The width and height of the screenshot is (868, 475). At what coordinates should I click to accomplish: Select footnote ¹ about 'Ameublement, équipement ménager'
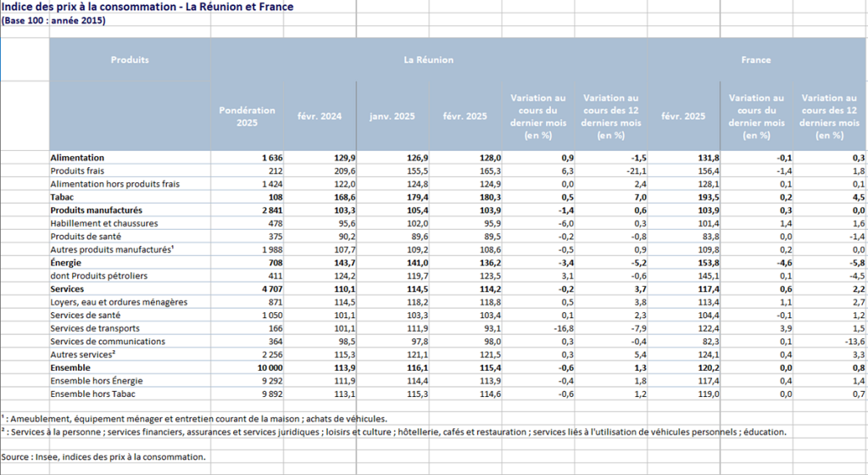point(194,419)
